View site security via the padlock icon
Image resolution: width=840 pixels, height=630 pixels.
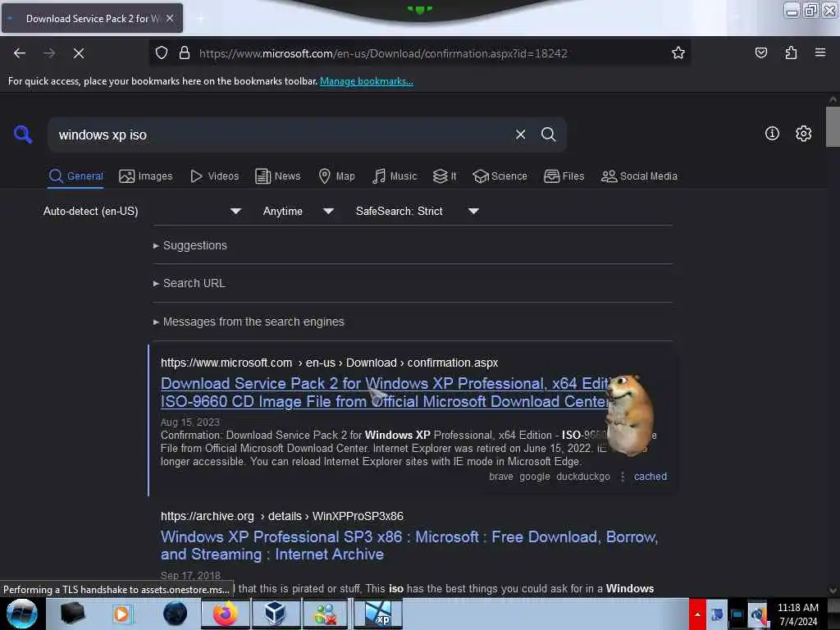click(185, 53)
